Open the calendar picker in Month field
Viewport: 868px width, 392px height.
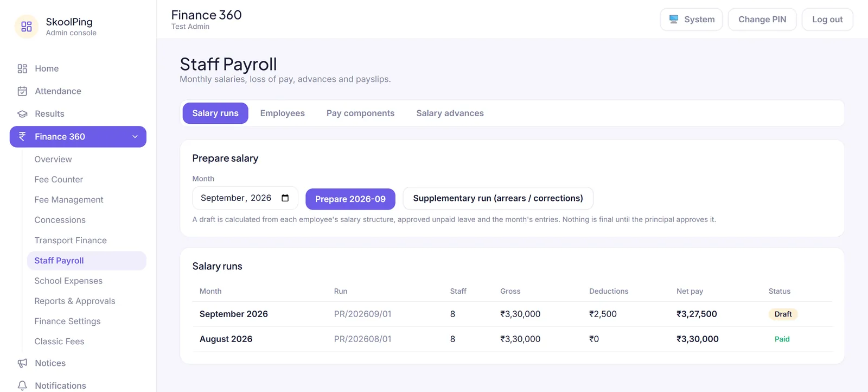pyautogui.click(x=285, y=198)
